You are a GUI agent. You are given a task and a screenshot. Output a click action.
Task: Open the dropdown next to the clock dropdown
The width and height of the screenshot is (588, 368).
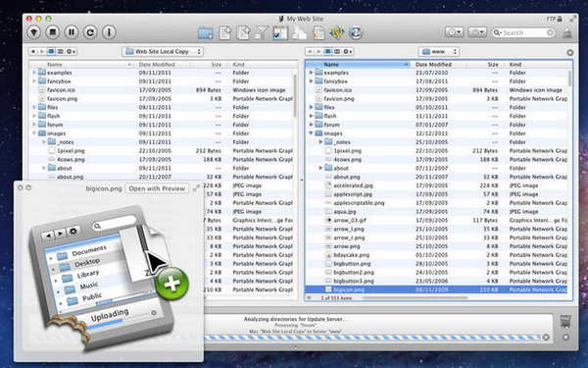[x=477, y=32]
